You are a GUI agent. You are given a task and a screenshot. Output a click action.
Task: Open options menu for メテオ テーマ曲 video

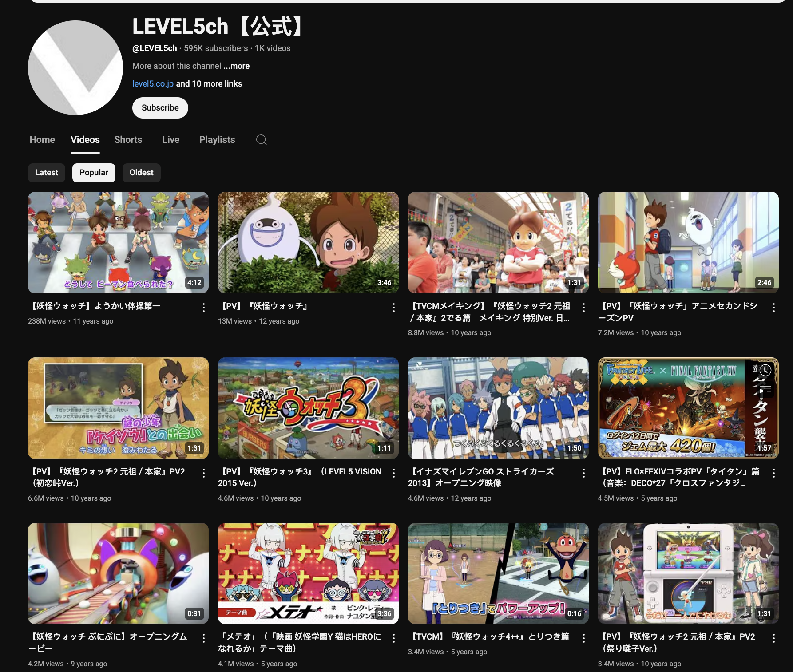click(x=394, y=638)
